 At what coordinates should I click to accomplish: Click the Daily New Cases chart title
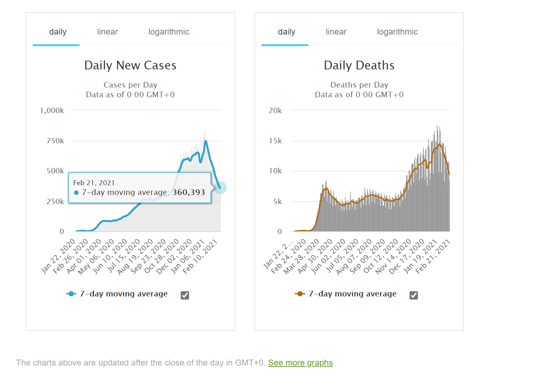[130, 66]
